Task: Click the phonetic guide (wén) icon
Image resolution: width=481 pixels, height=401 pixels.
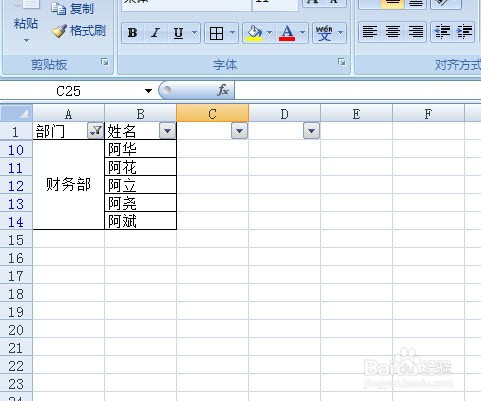Action: [324, 33]
